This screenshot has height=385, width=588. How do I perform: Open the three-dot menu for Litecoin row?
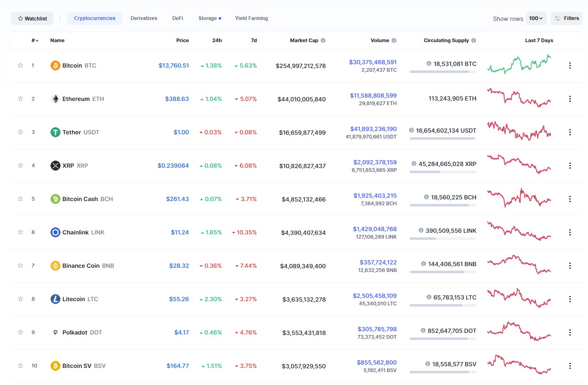click(570, 299)
